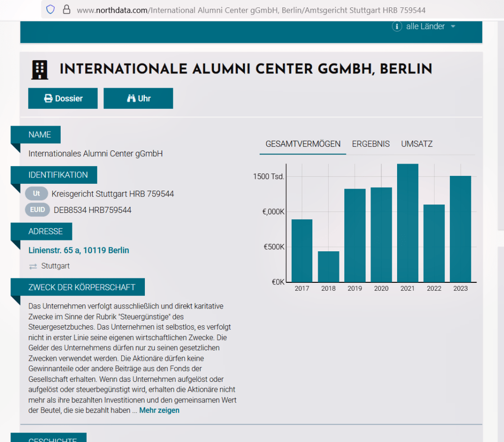Open the alle Länder dropdown
This screenshot has height=442, width=504.
point(430,27)
